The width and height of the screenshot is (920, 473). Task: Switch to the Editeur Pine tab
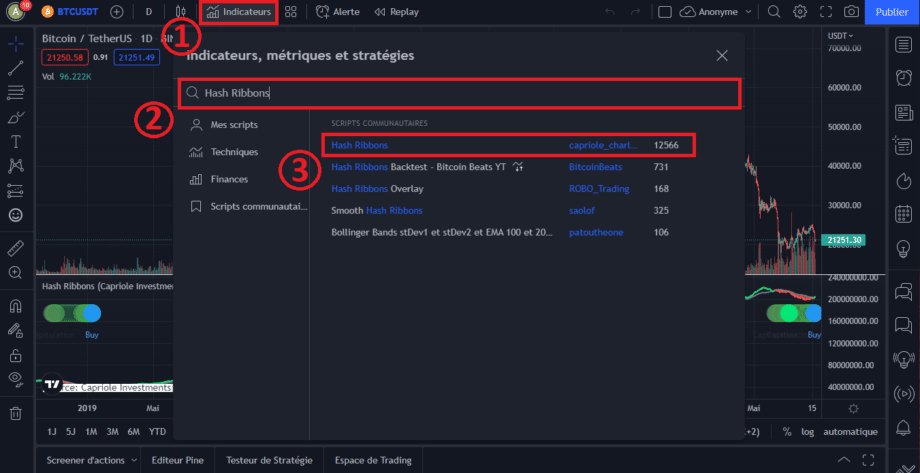pos(177,460)
